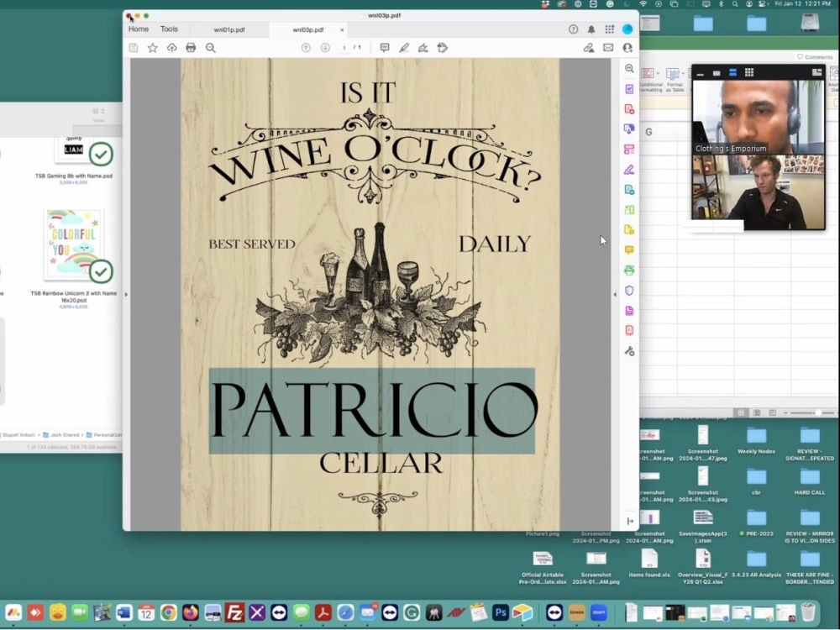Close the wnl03p.pdf tab
Image resolution: width=840 pixels, height=630 pixels.
coord(343,29)
